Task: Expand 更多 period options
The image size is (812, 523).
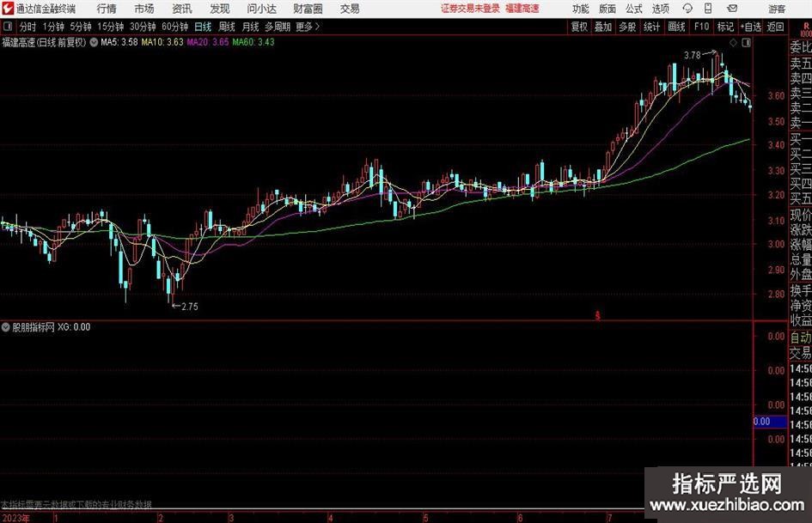Action: pyautogui.click(x=308, y=27)
